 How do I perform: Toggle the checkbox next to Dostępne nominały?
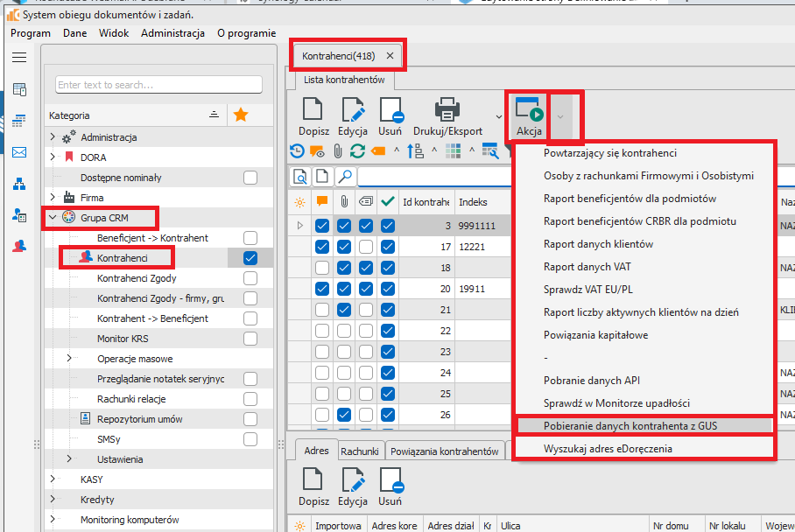(250, 178)
